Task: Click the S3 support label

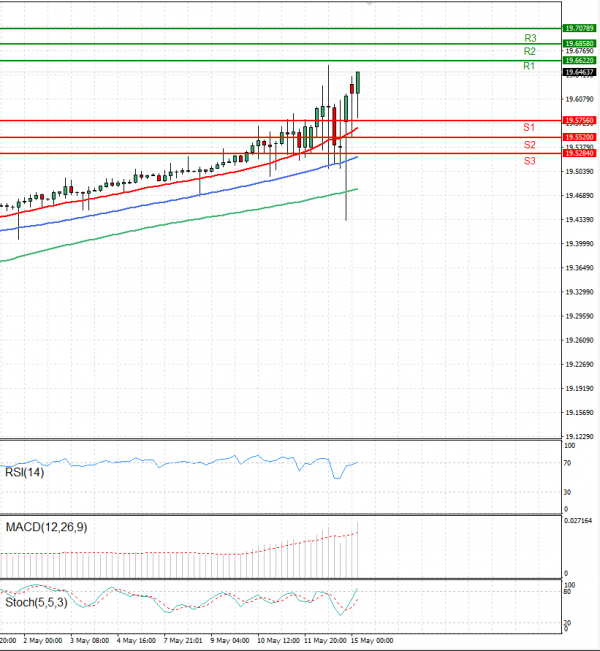Action: coord(529,161)
